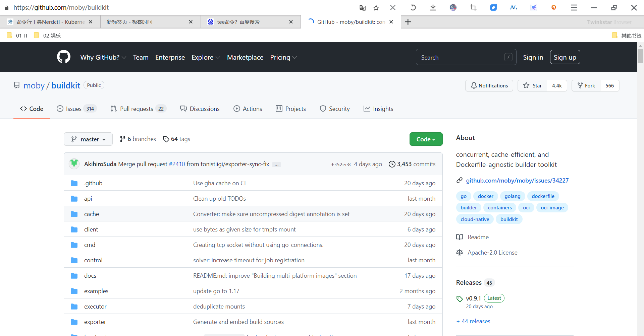Open the Insights tab

click(378, 109)
